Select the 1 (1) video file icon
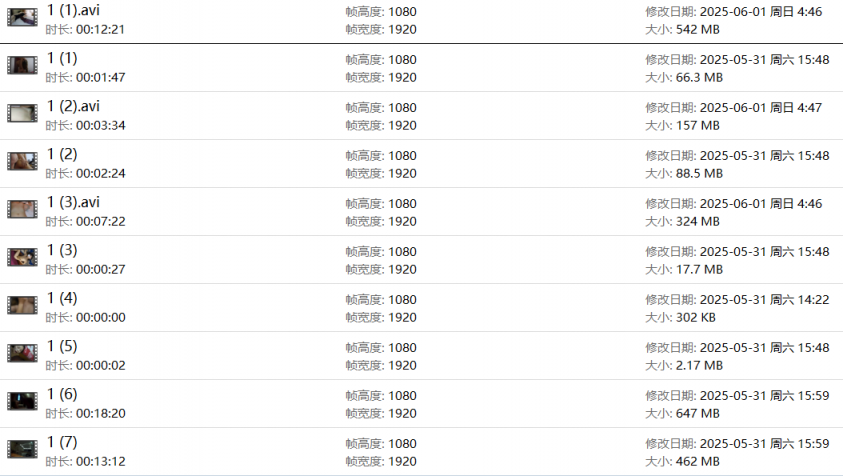 tap(22, 65)
